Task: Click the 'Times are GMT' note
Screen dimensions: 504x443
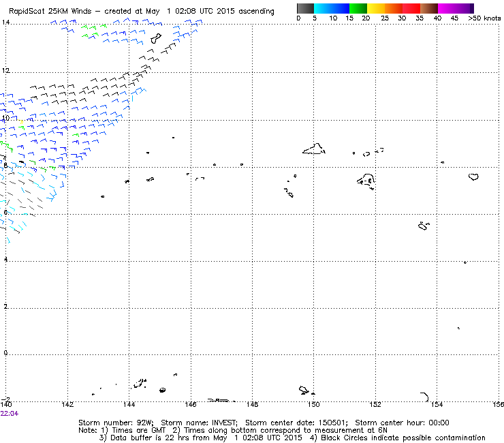Action: pos(138,431)
